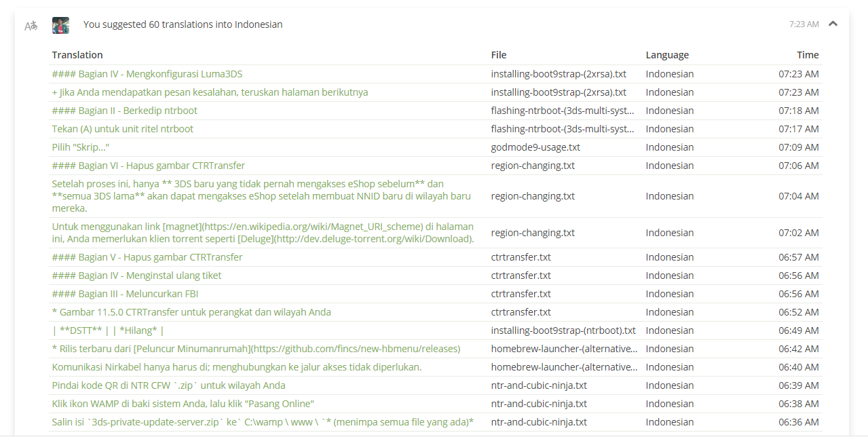Screen dimensions: 868x437
Task: Select installing-boot9strap-(ntrboot).txt file name
Action: (563, 330)
